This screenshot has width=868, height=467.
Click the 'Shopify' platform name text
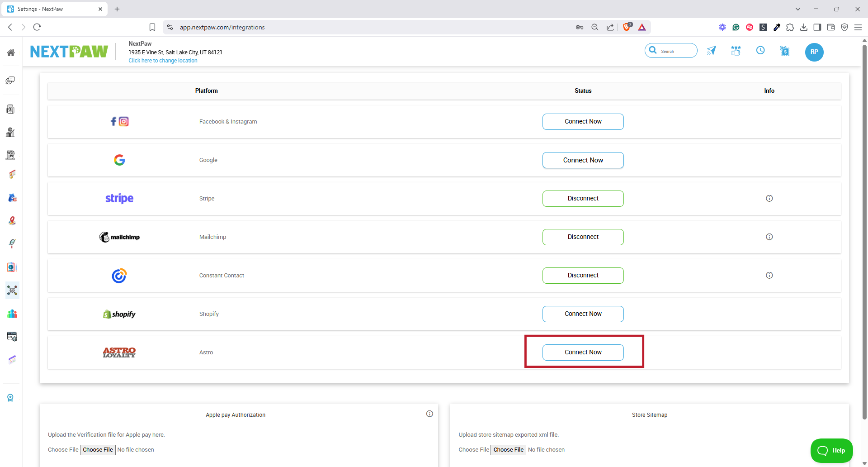coord(209,314)
